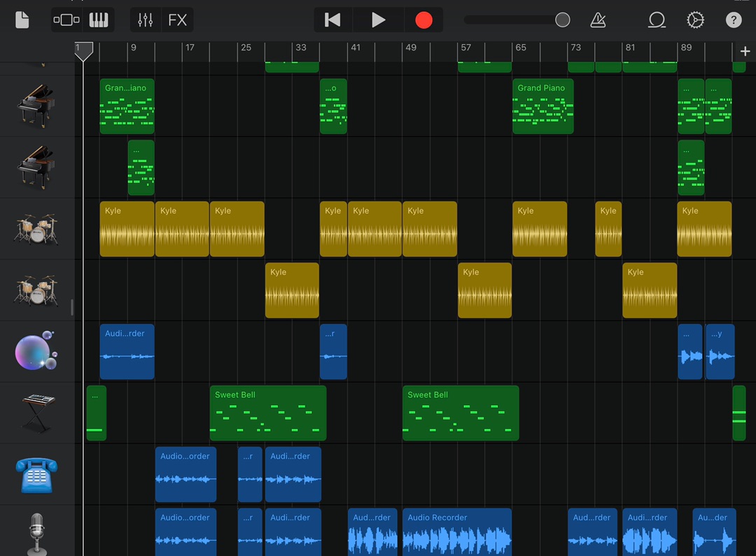Select the first drum kit track icon
The width and height of the screenshot is (756, 556).
[x=36, y=229]
